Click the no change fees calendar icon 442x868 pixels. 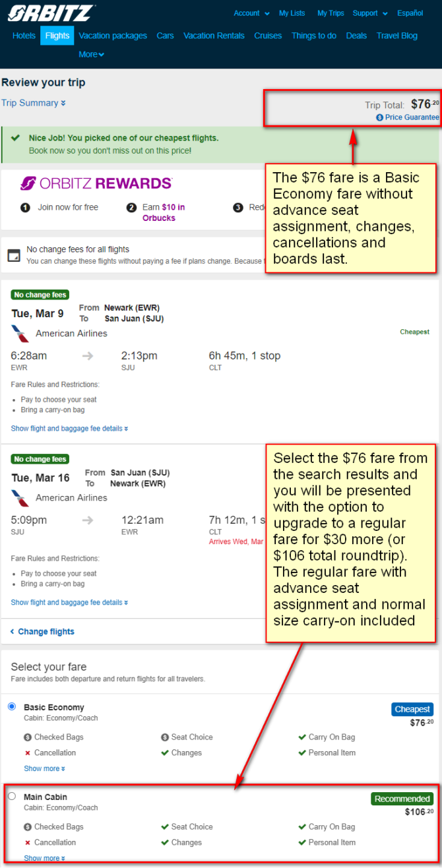[13, 255]
